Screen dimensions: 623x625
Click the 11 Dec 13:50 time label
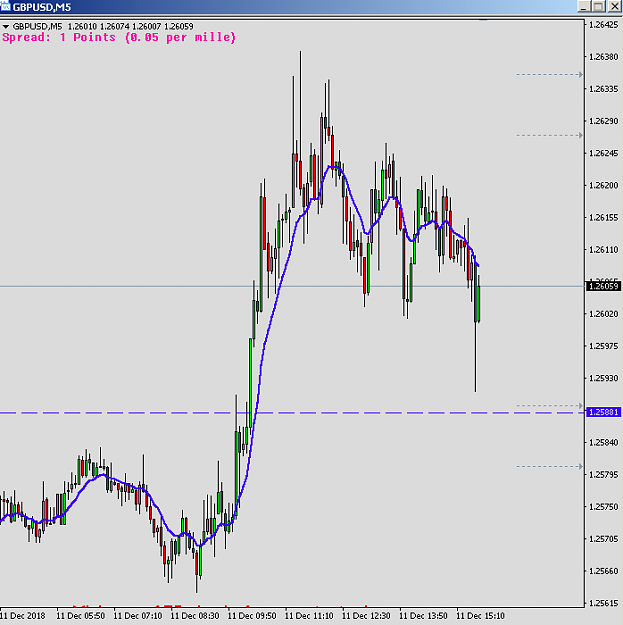pyautogui.click(x=423, y=616)
